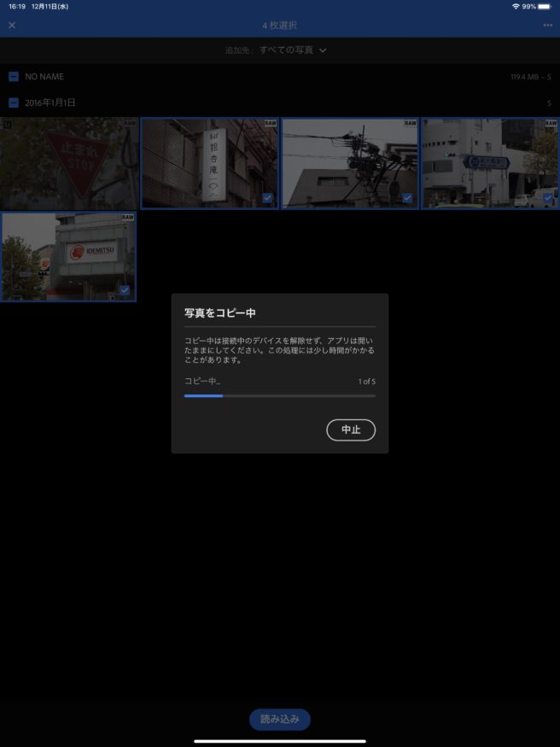This screenshot has width=560, height=747.
Task: Click the chevron next to すべての写真
Action: click(323, 50)
